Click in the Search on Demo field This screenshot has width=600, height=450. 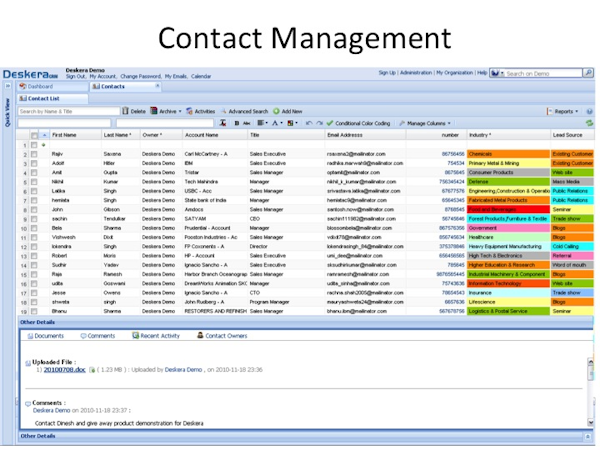543,73
